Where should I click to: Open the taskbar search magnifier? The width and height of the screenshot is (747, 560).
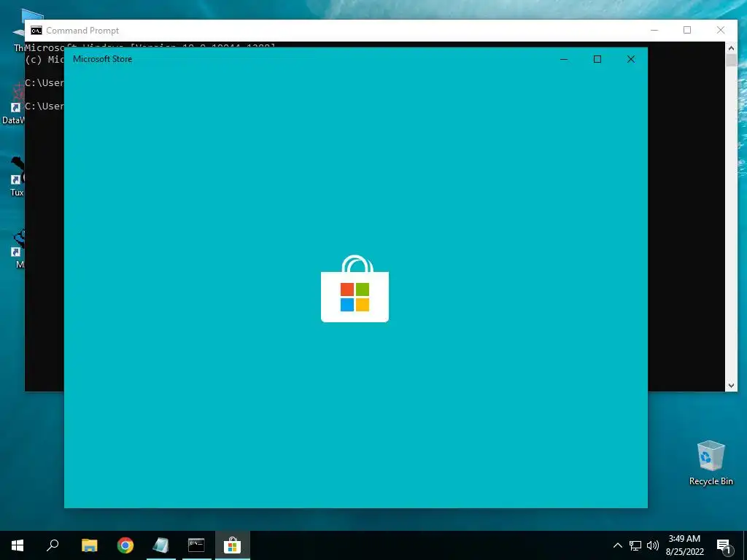click(53, 545)
